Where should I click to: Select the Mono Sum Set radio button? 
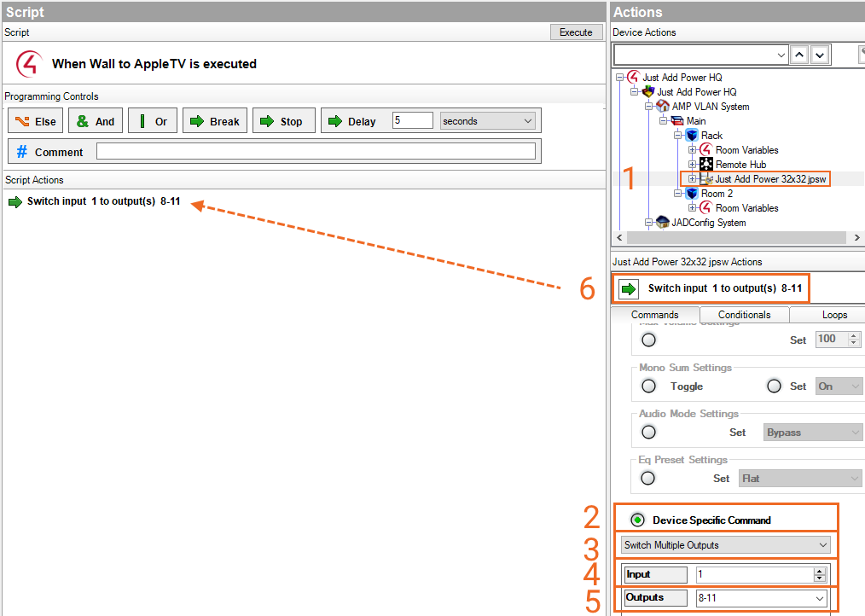click(x=774, y=386)
